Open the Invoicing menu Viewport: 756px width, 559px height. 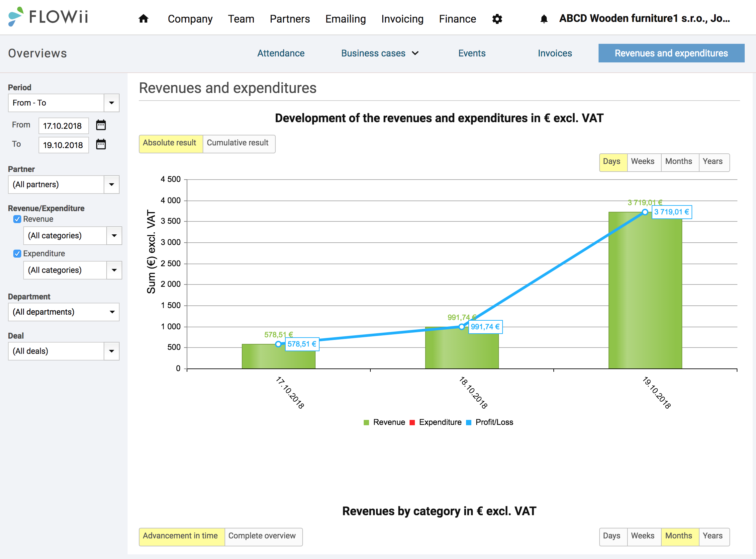[x=403, y=19]
